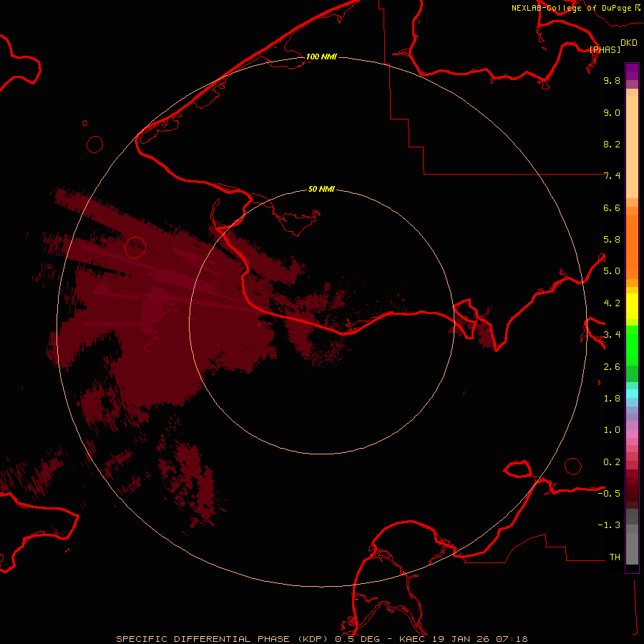Click the 3.4 scale value
The image size is (644, 644).
coord(612,335)
